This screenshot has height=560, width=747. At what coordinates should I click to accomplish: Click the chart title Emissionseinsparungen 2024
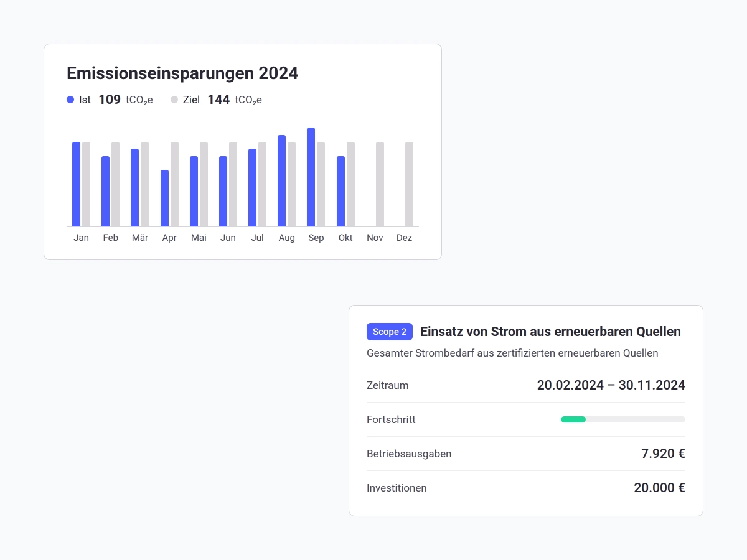(182, 73)
